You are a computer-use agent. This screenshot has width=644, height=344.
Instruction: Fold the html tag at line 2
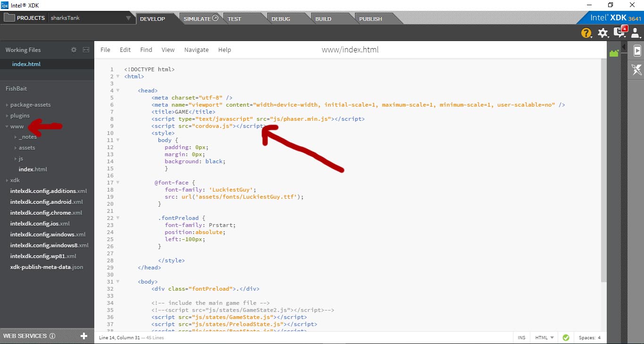118,76
